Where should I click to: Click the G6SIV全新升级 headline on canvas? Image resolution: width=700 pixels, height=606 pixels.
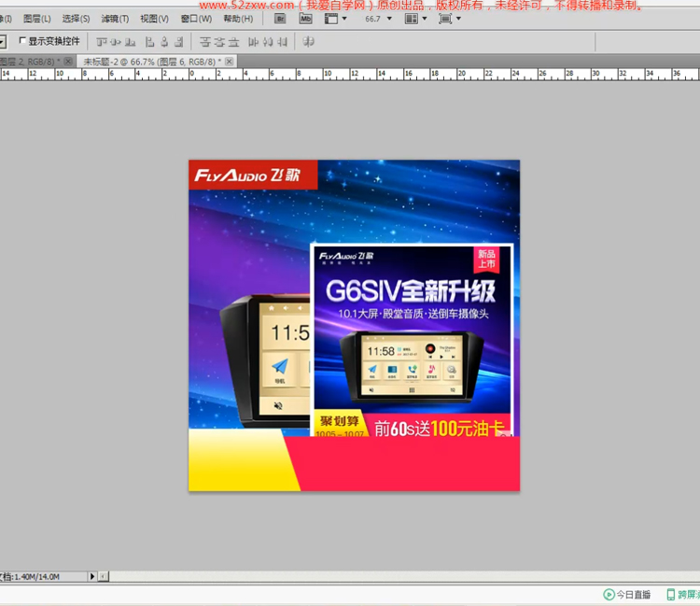point(411,291)
